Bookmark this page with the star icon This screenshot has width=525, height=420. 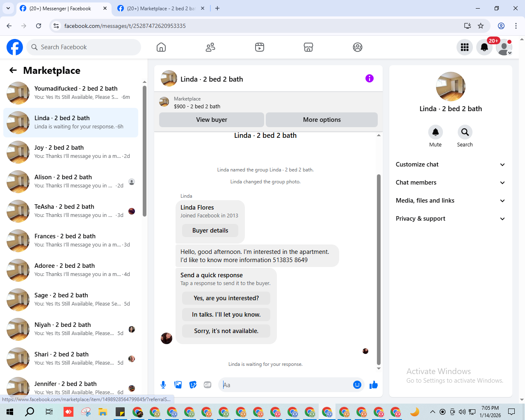click(x=481, y=26)
